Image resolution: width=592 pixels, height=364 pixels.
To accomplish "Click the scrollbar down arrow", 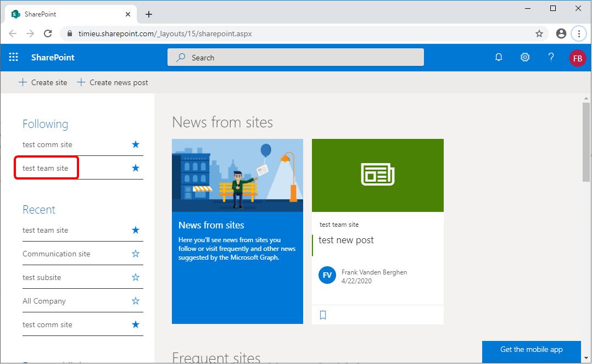I will click(586, 357).
